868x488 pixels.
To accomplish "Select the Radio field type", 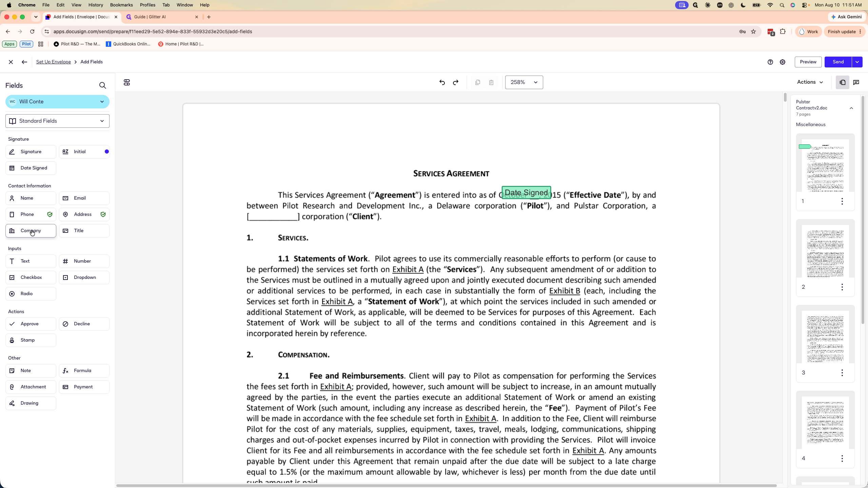I will click(x=31, y=294).
